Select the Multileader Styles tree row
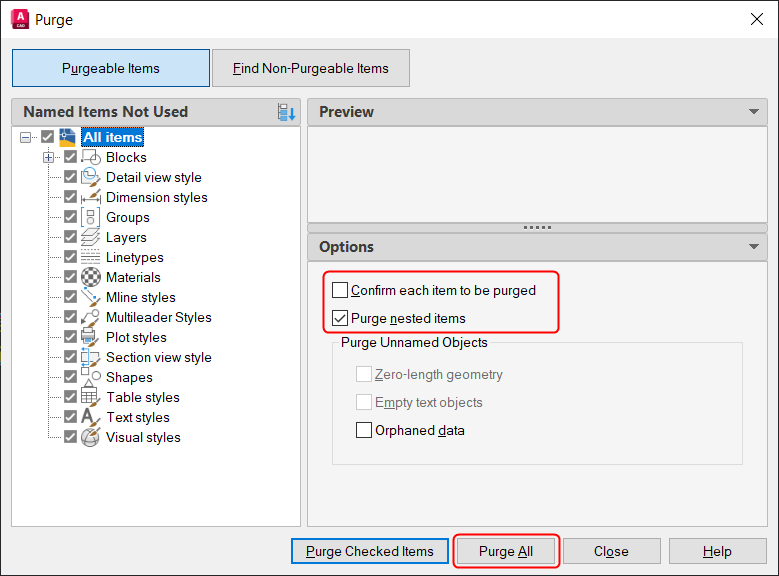 point(159,317)
